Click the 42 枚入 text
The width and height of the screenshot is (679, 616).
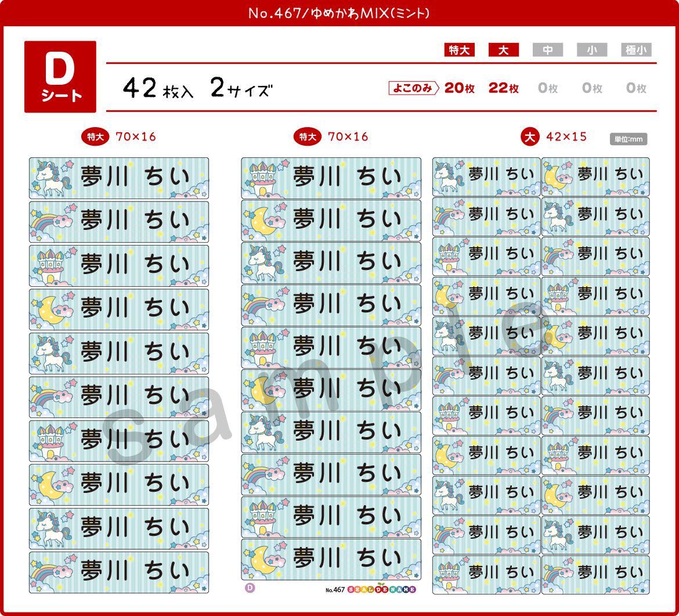click(158, 88)
